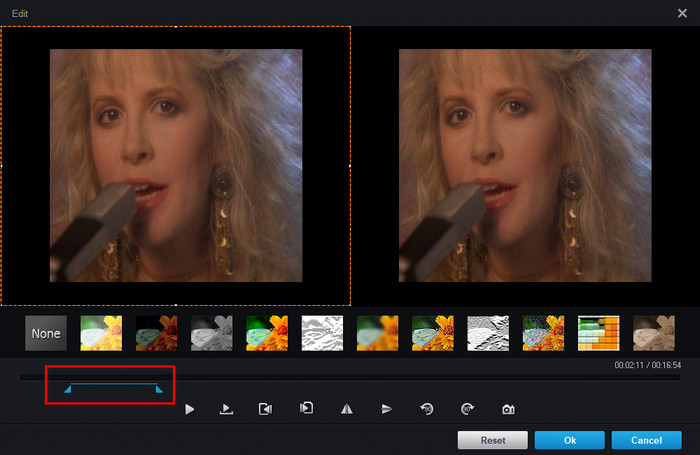700x455 pixels.
Task: Apply the blurred butterfly effect
Action: 378,333
